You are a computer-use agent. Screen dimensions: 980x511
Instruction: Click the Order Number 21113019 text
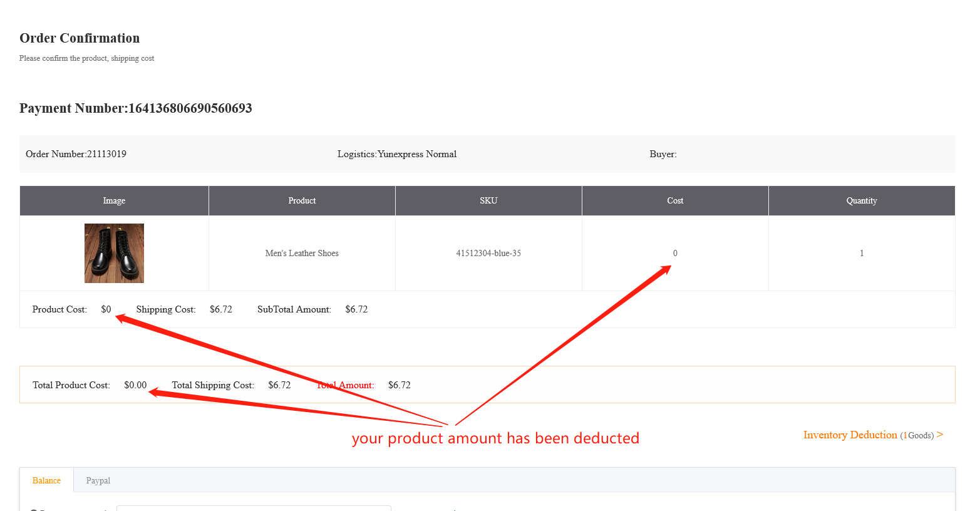(x=76, y=154)
